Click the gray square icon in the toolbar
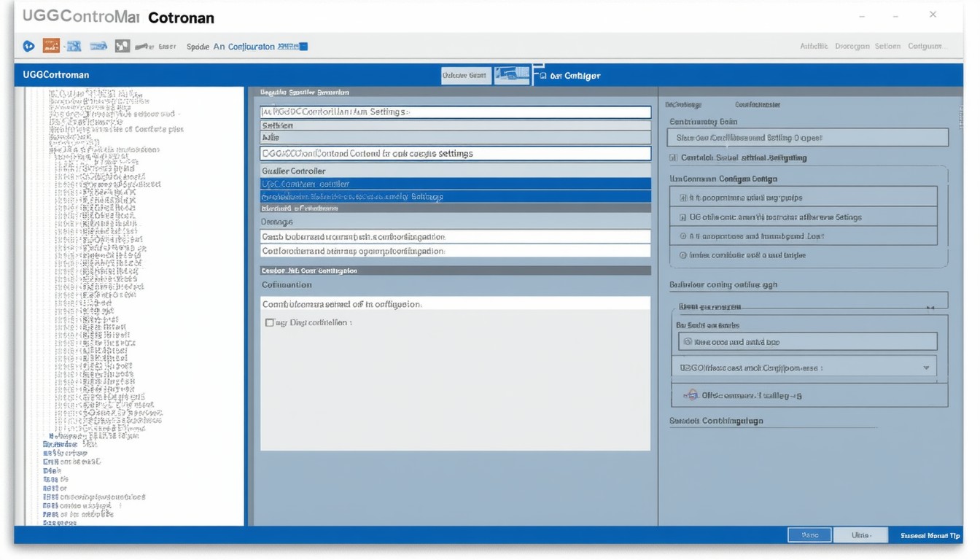 (122, 46)
